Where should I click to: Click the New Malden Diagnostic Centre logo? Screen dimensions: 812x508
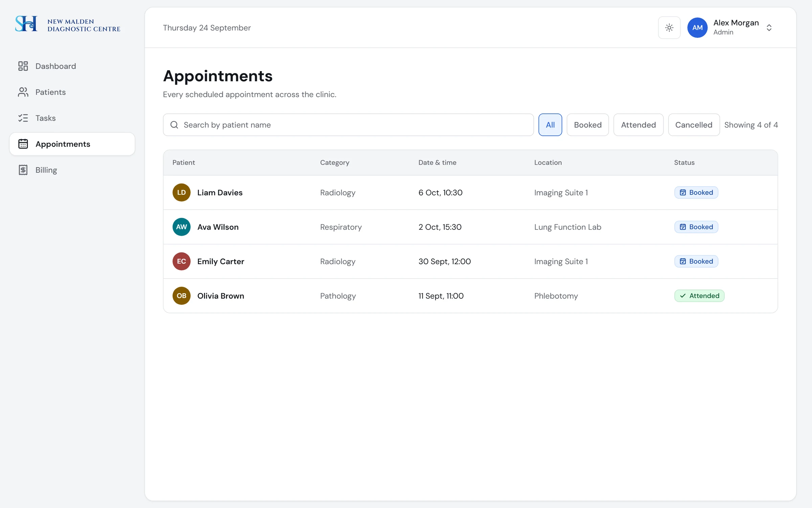click(68, 24)
